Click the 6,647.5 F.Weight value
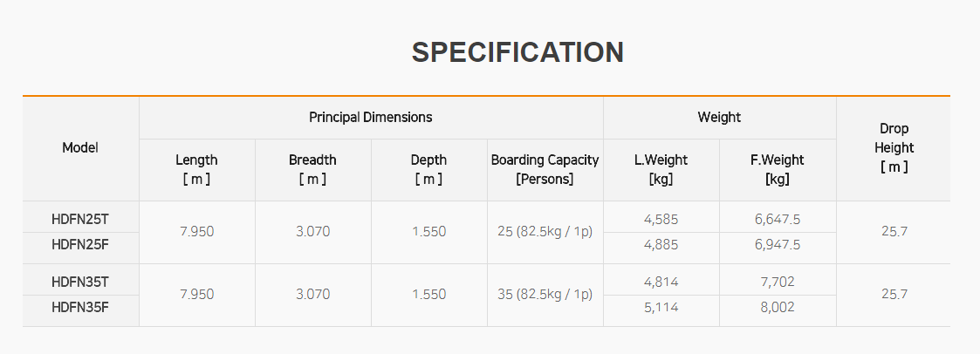The image size is (980, 354). coord(778,219)
